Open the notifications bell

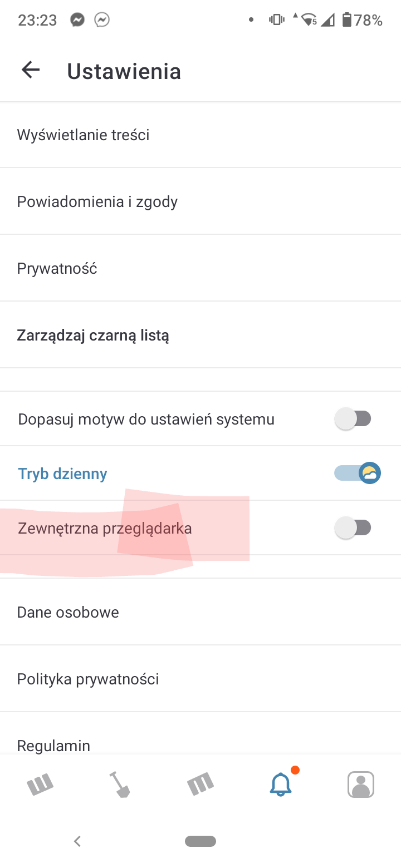[x=281, y=785]
